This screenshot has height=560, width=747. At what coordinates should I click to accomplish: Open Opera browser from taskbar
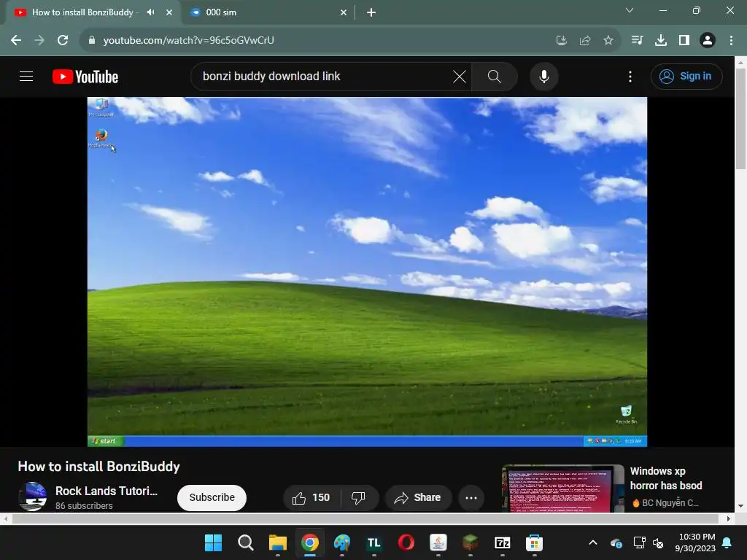tap(406, 542)
